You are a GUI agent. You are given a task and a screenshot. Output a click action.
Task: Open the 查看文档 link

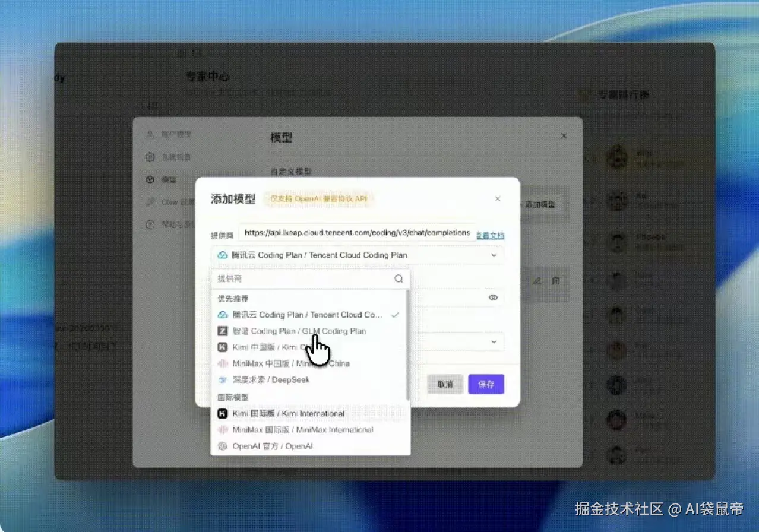tap(491, 236)
